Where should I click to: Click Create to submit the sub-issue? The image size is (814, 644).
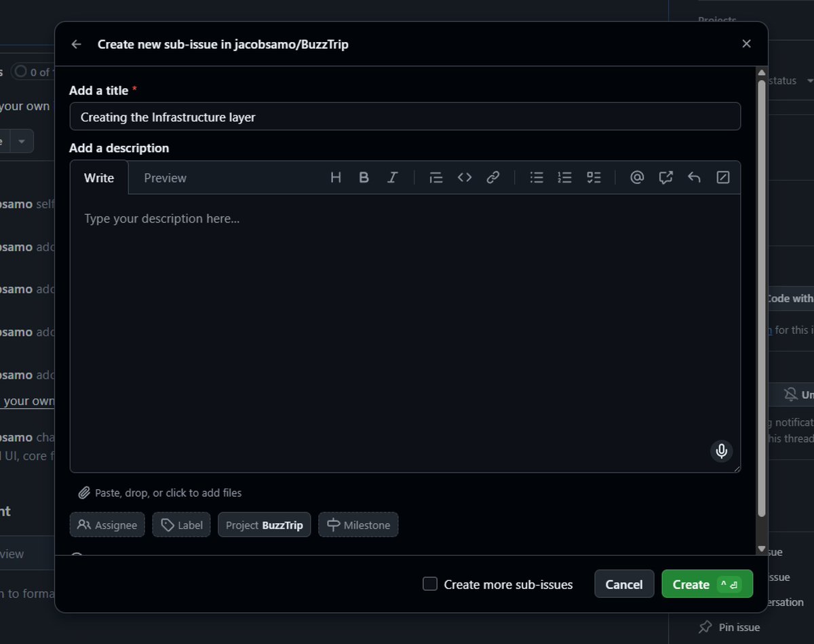click(707, 584)
